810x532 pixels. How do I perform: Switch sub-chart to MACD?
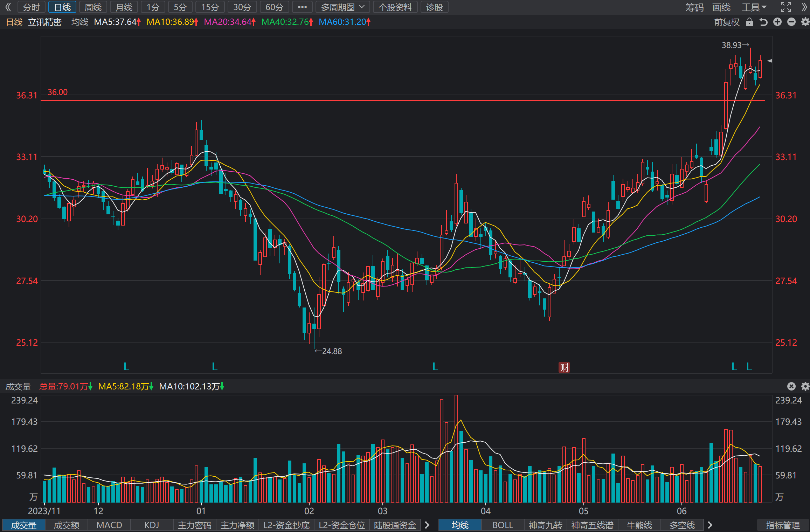tap(109, 525)
